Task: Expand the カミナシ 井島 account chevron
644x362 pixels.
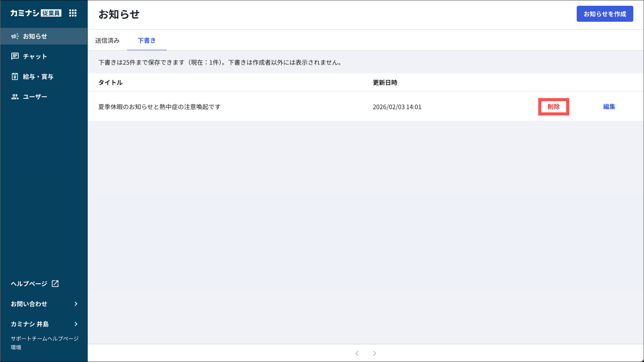Action: [x=76, y=324]
